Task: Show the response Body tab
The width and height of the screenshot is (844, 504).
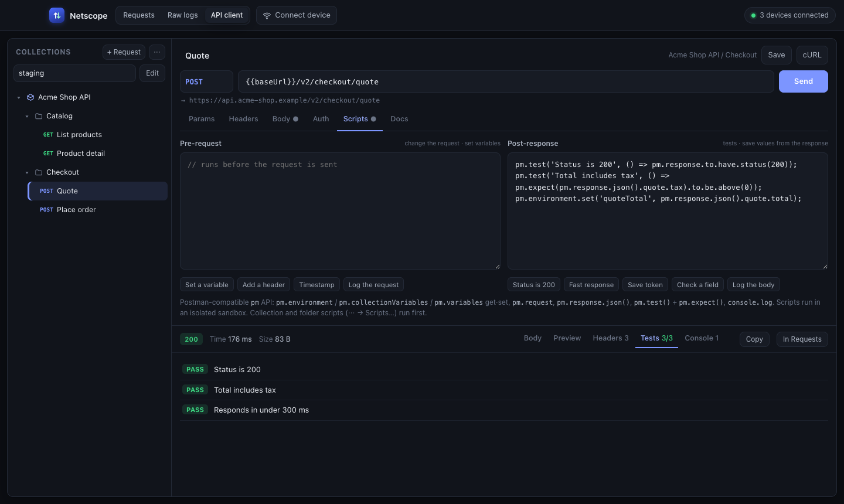Action: pos(533,338)
